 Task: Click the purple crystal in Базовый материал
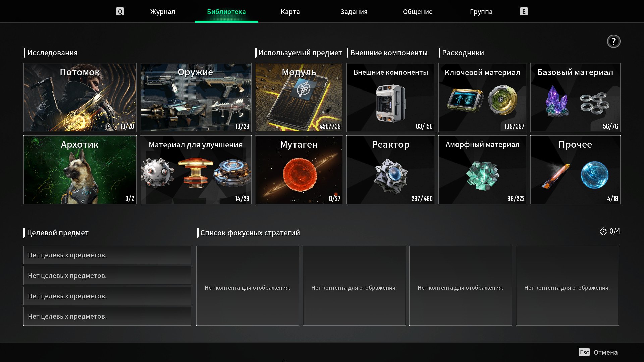pyautogui.click(x=557, y=101)
